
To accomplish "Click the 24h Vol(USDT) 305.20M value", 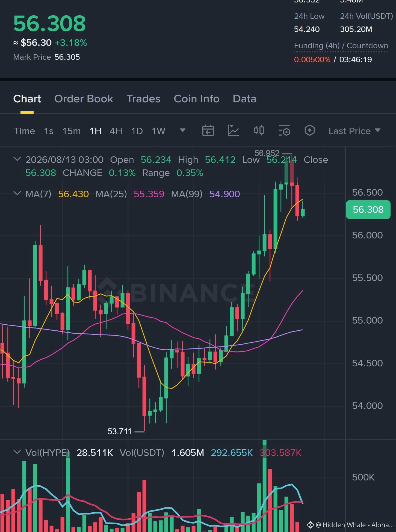I will (x=356, y=29).
